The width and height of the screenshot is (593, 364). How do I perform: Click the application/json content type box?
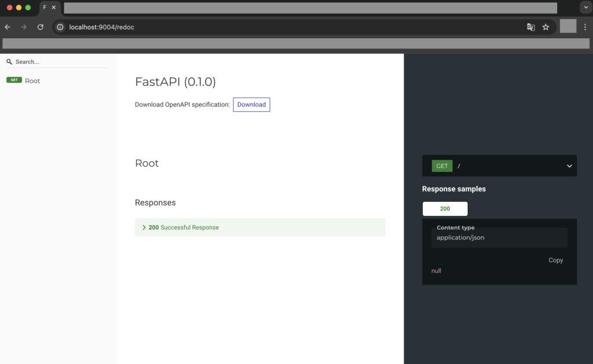499,237
